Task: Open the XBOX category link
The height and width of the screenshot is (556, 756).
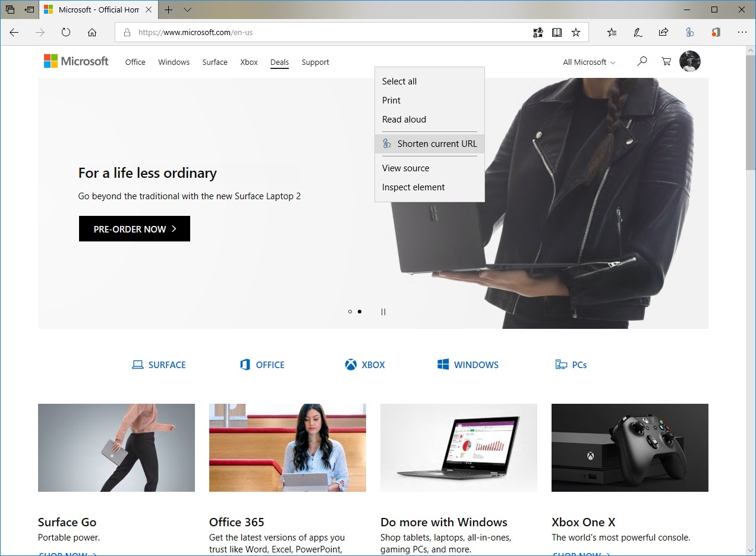Action: click(x=365, y=365)
